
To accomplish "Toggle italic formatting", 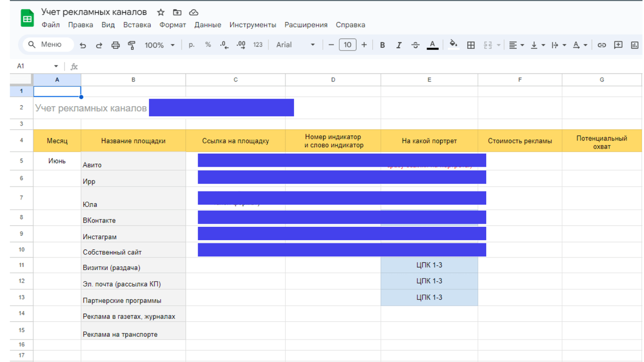I will (399, 45).
